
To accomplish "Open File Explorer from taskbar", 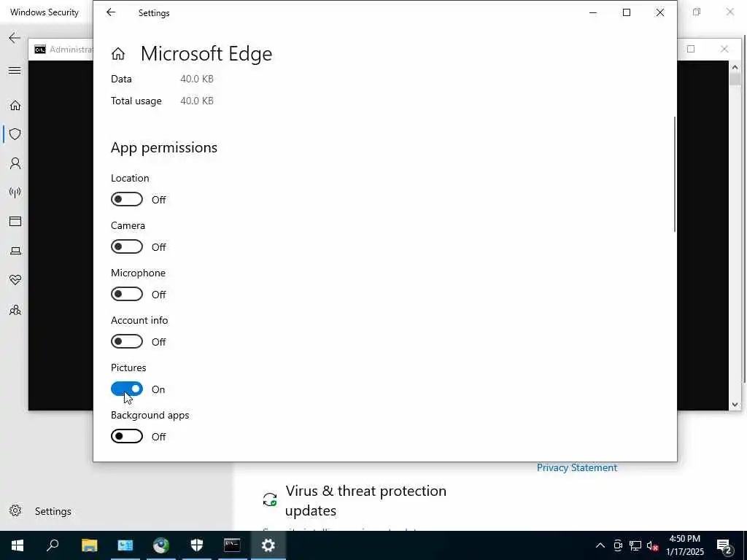I will coord(89,545).
